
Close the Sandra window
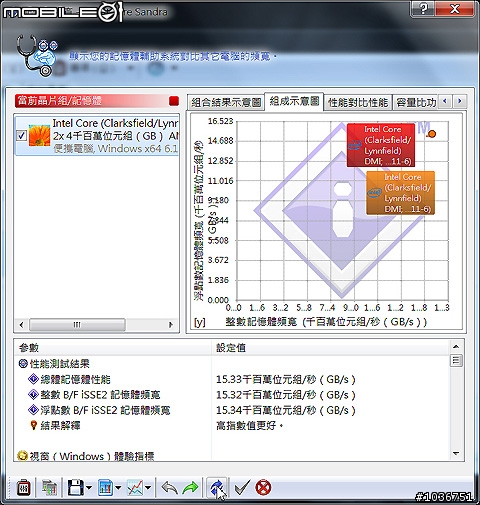pos(455,9)
